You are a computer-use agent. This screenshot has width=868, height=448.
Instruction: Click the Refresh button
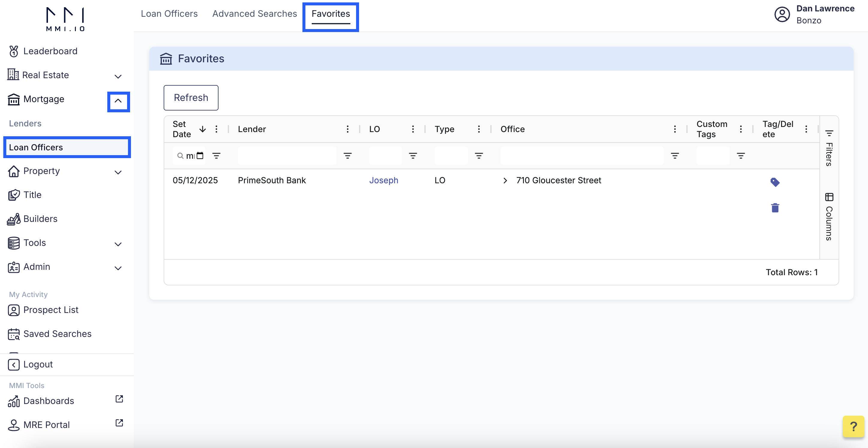(x=191, y=98)
